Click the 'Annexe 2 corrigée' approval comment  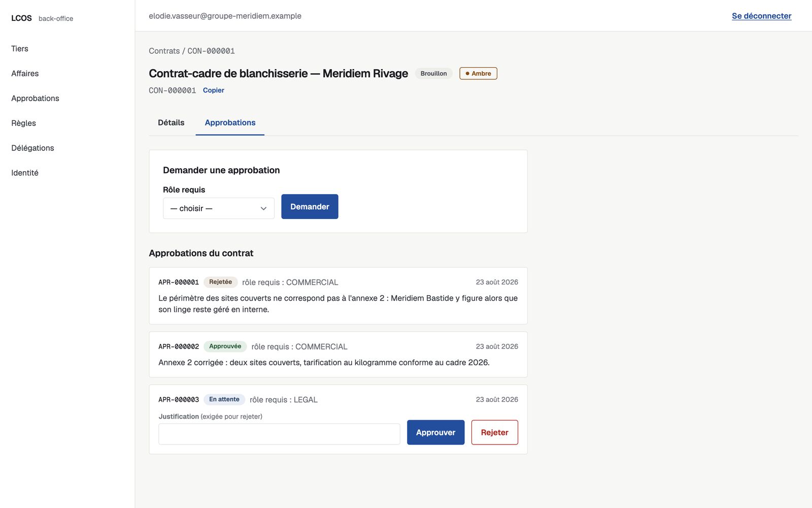324,363
